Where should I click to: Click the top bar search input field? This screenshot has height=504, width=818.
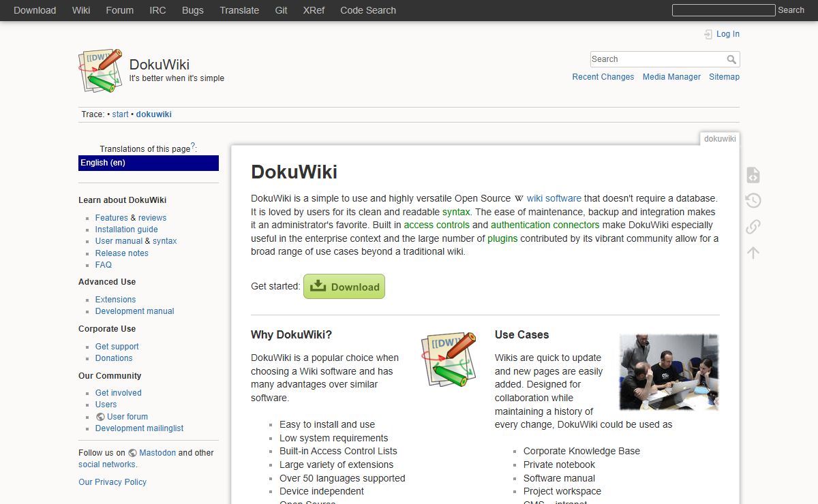click(723, 10)
